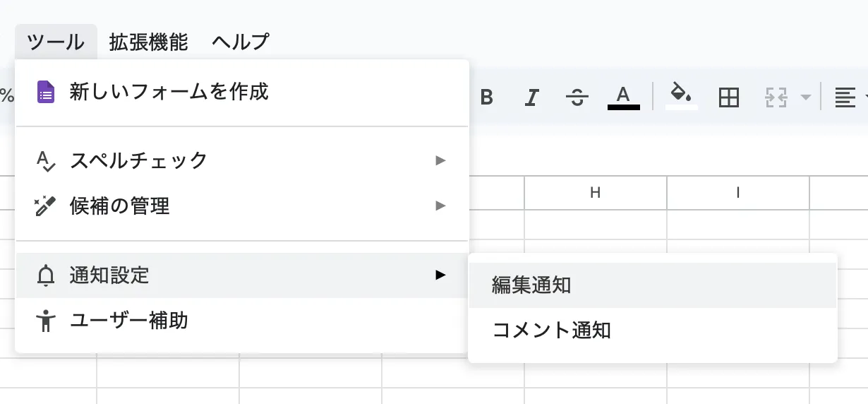
Task: Expand the 候補の管理 submenu arrow
Action: coord(440,206)
